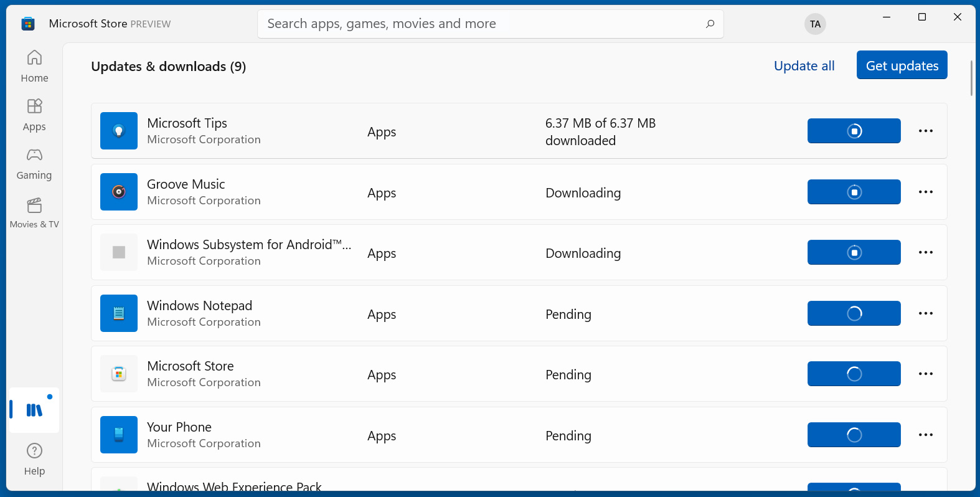
Task: Open more options for Groove Music
Action: (x=926, y=192)
